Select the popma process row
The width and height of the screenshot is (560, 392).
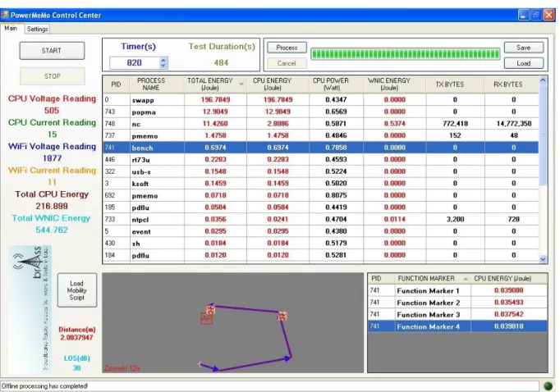pos(321,112)
